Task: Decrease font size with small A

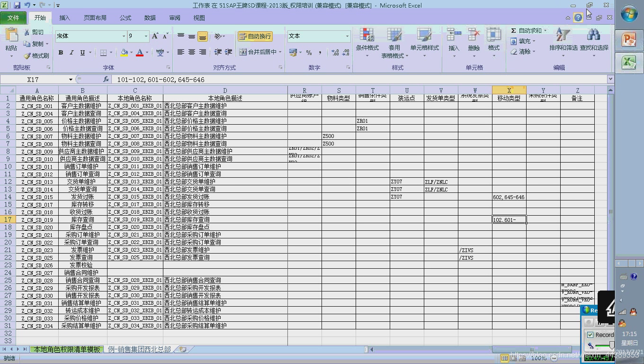Action: pyautogui.click(x=165, y=36)
